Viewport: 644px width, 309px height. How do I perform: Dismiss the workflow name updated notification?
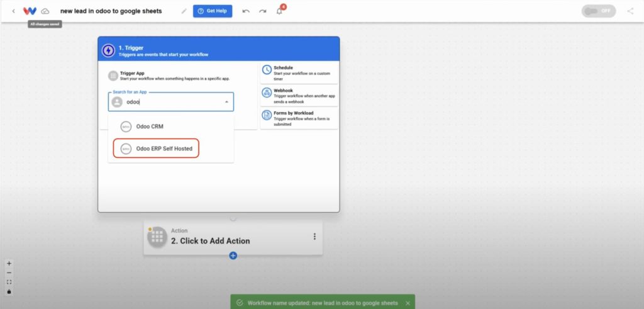[x=408, y=303]
